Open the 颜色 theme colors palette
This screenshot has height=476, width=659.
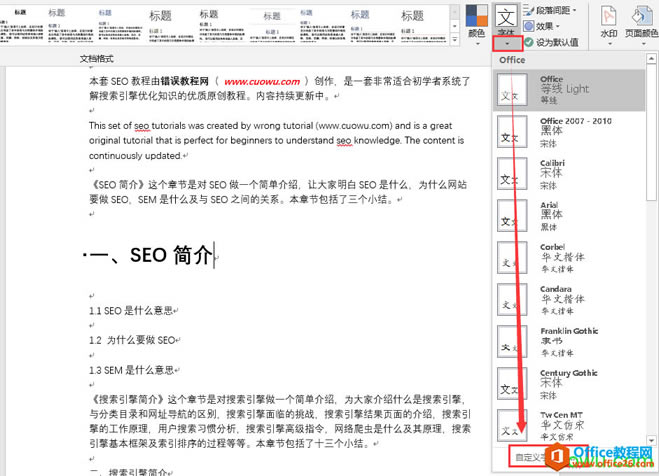477,24
